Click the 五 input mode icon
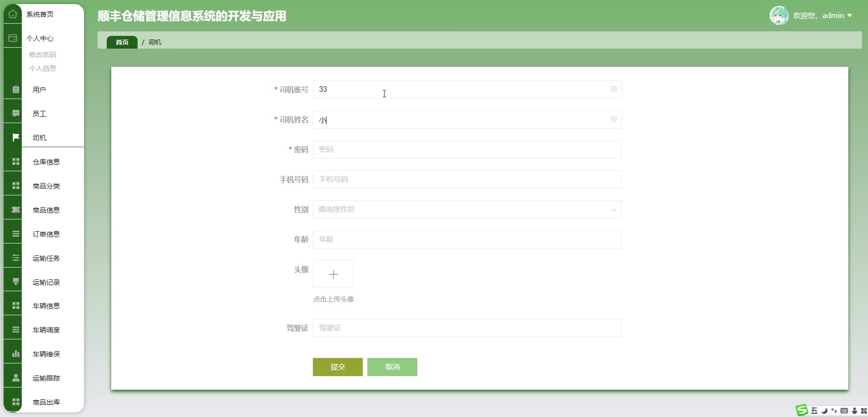868x417 pixels. tap(814, 411)
